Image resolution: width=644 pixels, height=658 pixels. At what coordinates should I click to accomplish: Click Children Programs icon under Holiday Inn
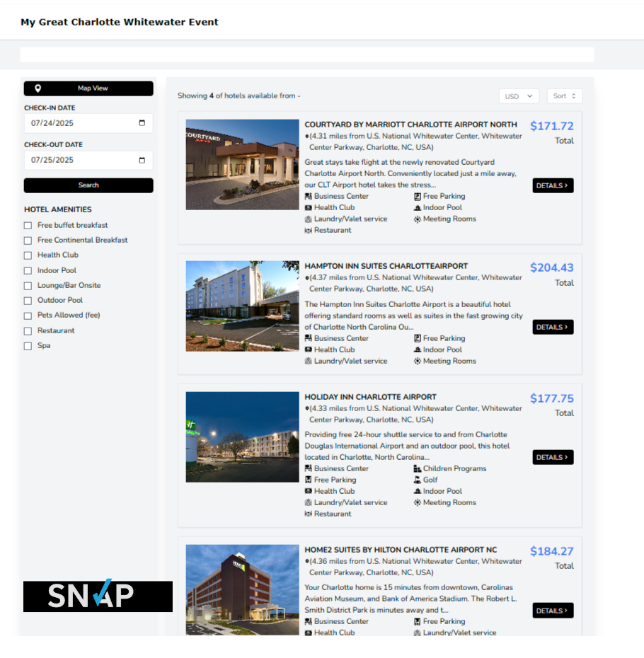click(418, 468)
